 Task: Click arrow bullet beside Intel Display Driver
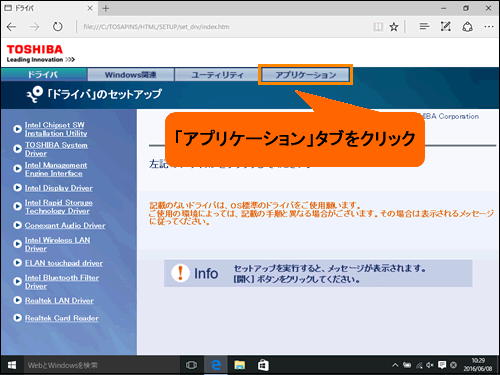[17, 188]
